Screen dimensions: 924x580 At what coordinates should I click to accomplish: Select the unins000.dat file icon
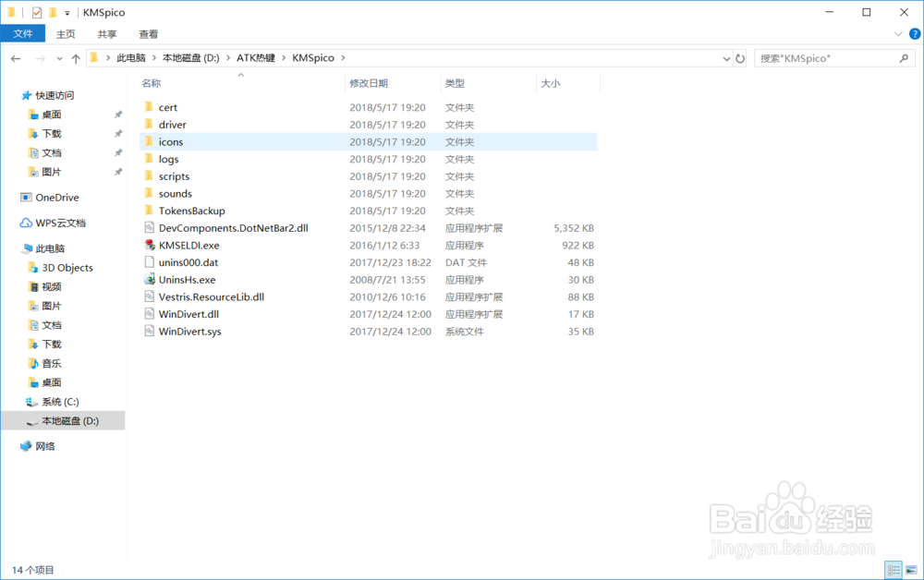pyautogui.click(x=150, y=262)
